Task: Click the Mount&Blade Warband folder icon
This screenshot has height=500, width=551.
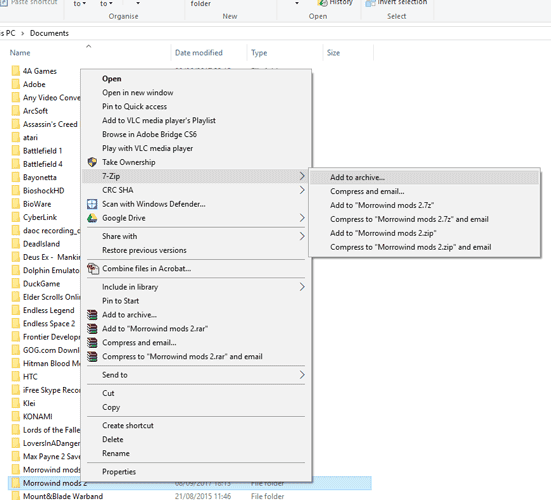Action: click(15, 496)
